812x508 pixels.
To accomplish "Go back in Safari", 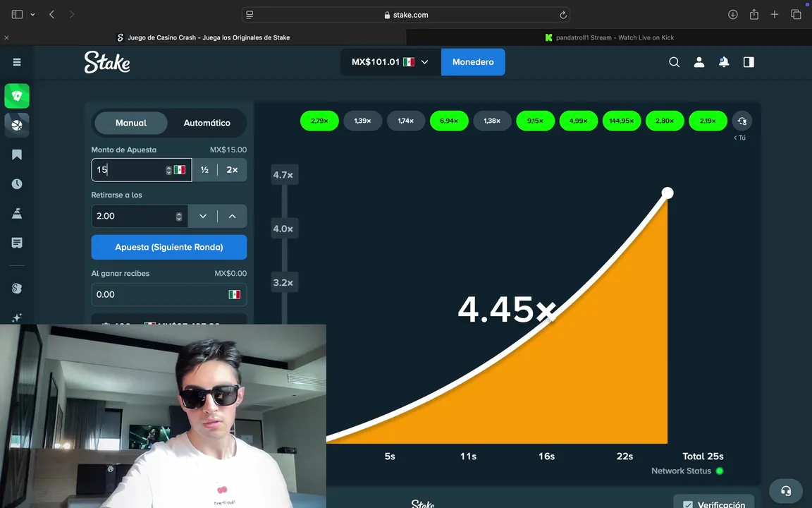I will tap(51, 15).
